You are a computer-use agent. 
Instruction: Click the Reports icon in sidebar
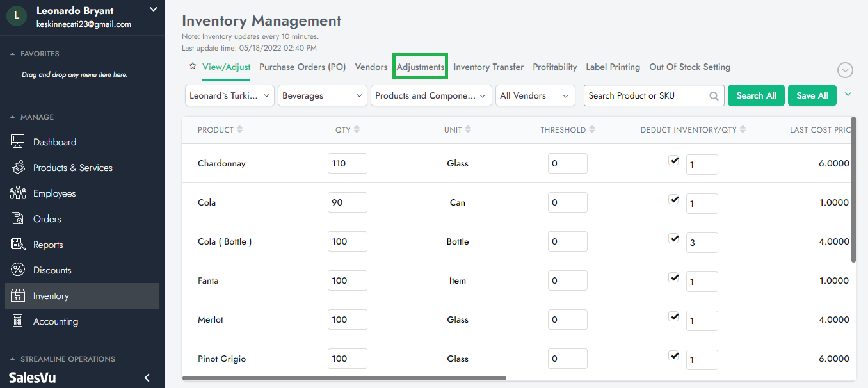18,245
